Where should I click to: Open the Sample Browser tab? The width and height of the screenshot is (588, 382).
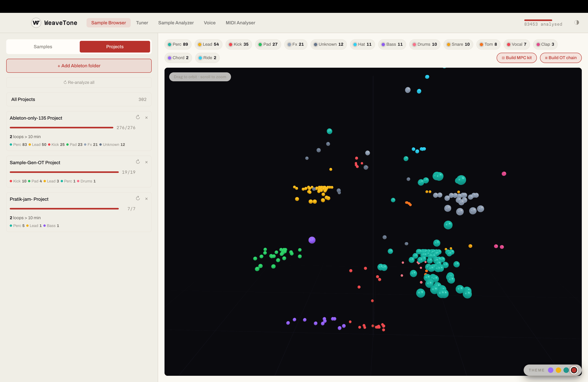click(108, 23)
